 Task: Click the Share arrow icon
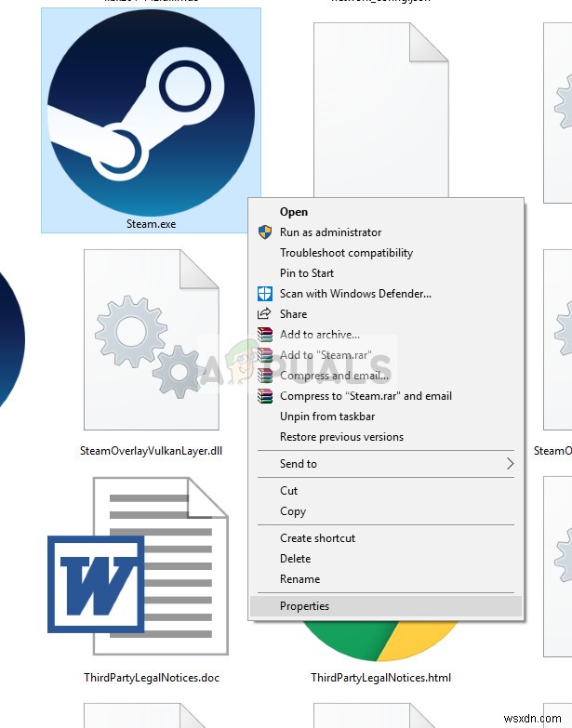pos(264,314)
